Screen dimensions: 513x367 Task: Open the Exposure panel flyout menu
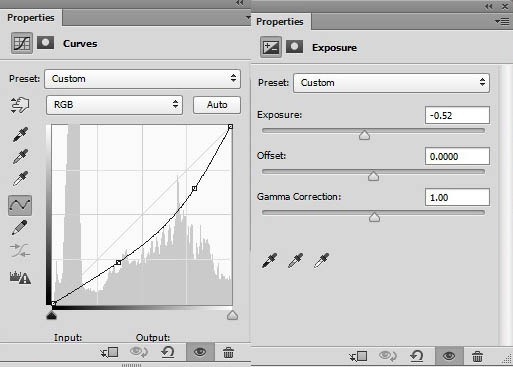(502, 22)
